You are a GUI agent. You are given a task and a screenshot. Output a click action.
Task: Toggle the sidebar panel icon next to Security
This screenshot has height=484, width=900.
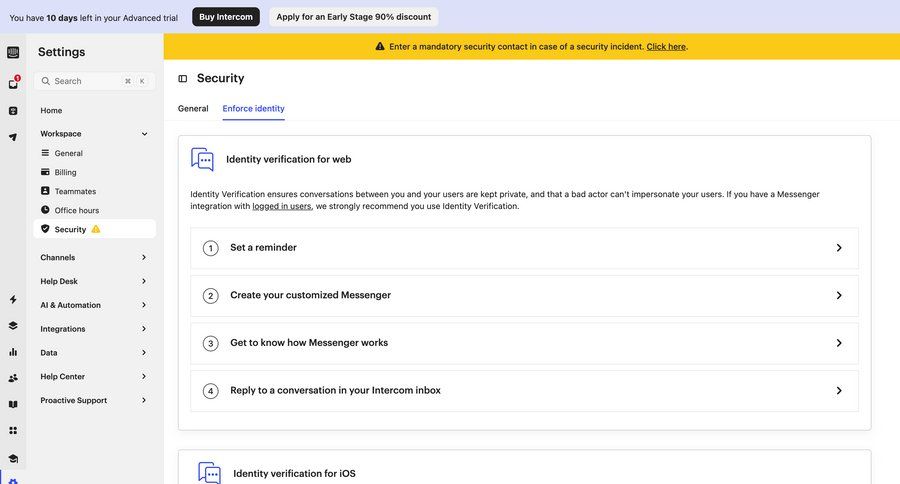pos(183,79)
